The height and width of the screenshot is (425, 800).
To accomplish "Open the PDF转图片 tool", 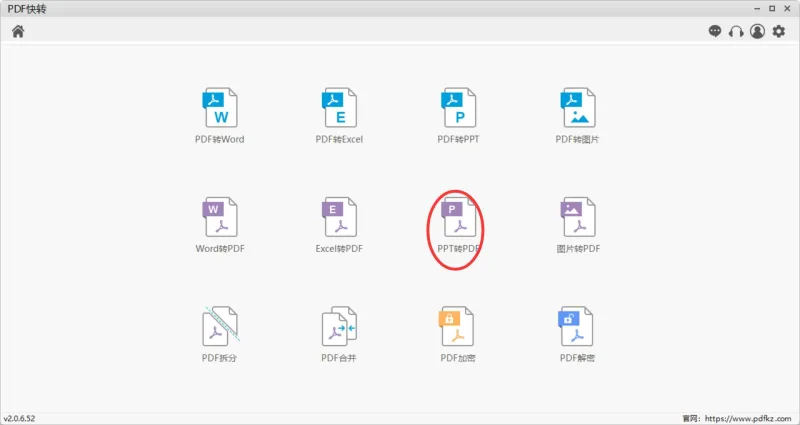I will tap(578, 108).
